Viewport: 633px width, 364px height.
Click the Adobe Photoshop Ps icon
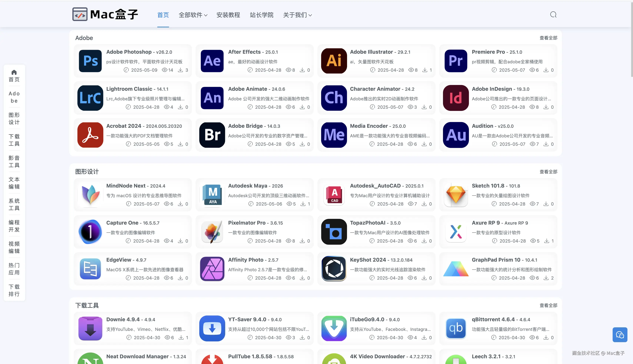(90, 61)
